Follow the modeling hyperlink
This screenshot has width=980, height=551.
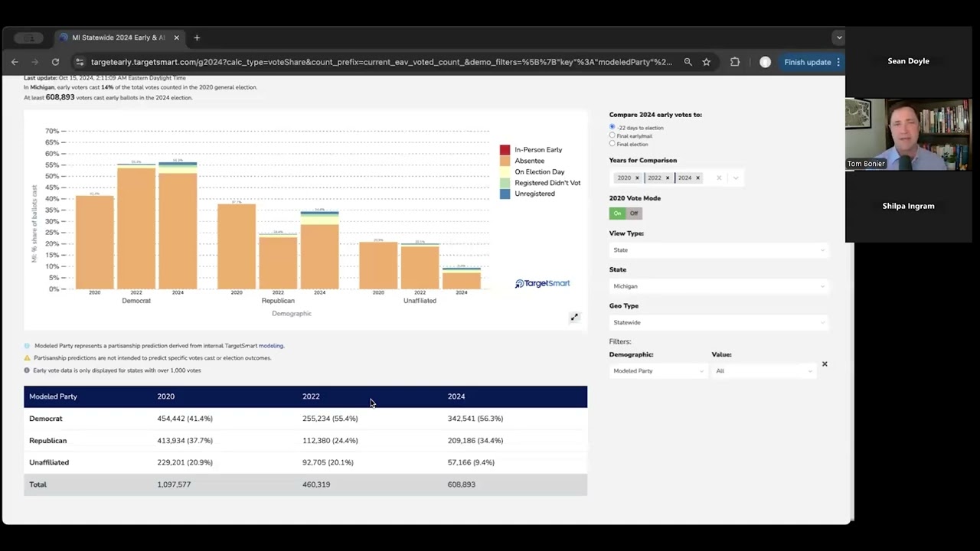click(x=271, y=346)
